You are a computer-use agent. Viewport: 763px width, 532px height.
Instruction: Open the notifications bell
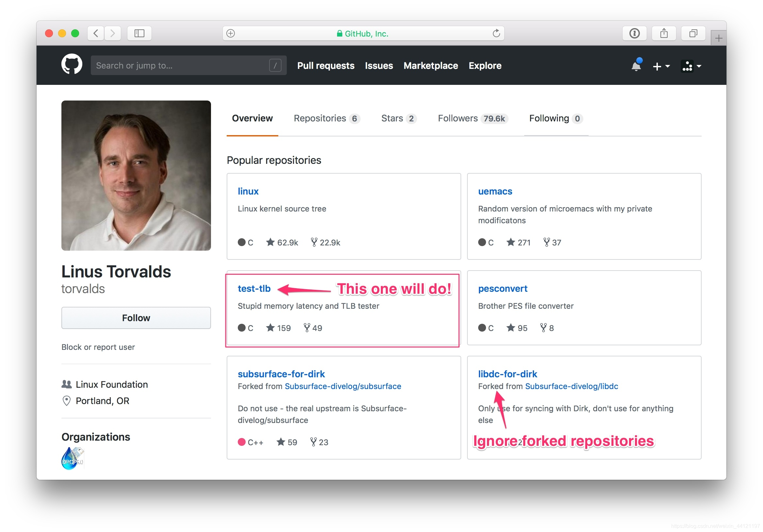click(636, 65)
